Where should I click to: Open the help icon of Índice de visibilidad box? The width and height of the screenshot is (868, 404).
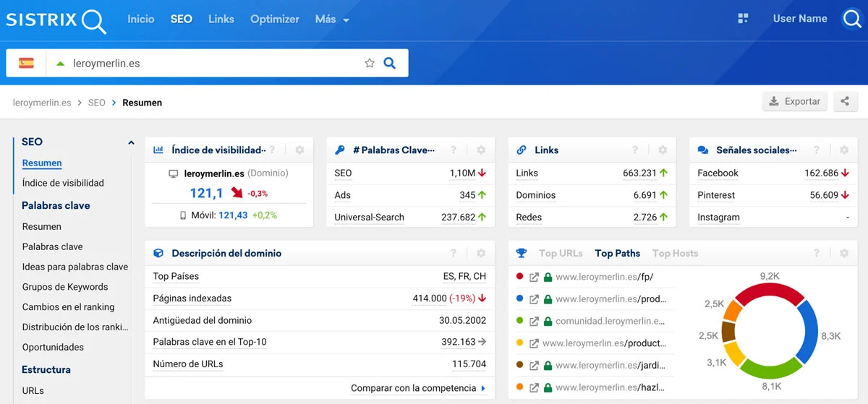272,150
